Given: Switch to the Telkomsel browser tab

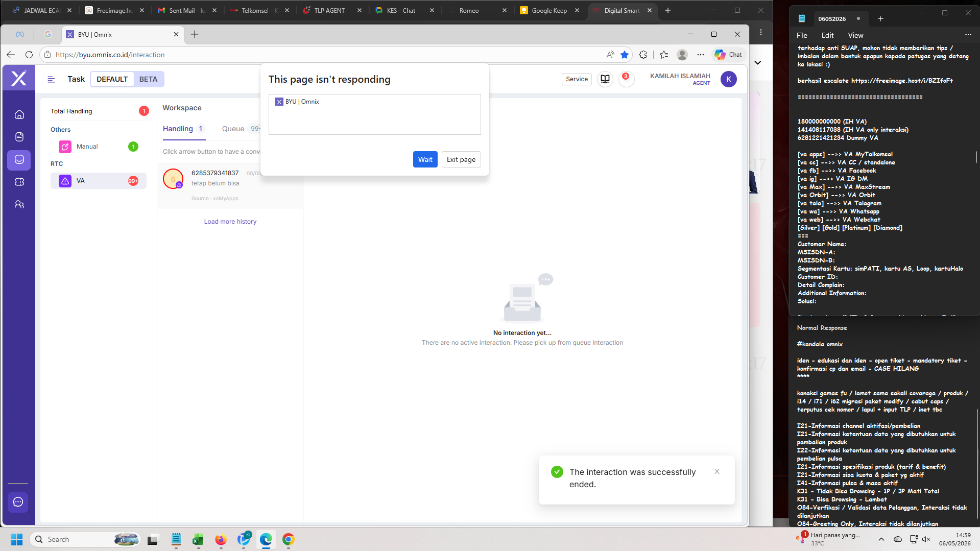Looking at the screenshot, I should click(259, 10).
